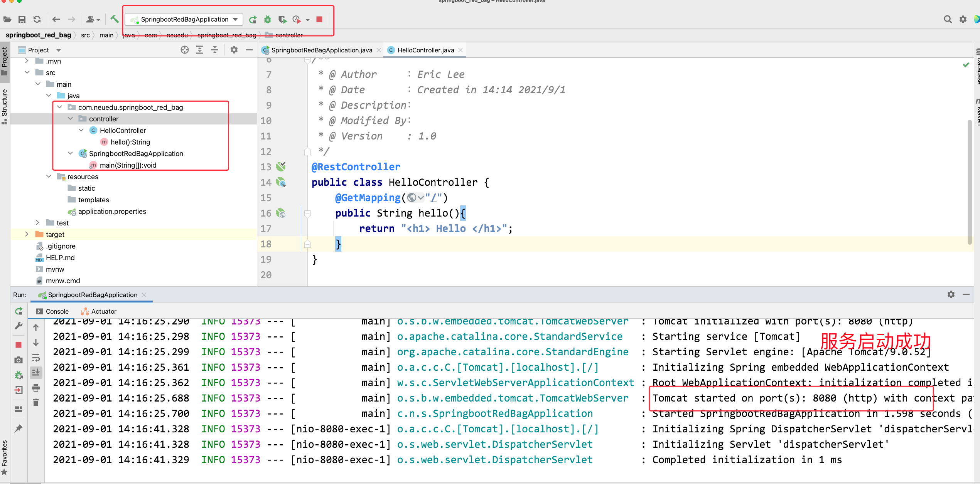980x484 pixels.
Task: Rerun app from the top toolbar
Action: coord(253,19)
